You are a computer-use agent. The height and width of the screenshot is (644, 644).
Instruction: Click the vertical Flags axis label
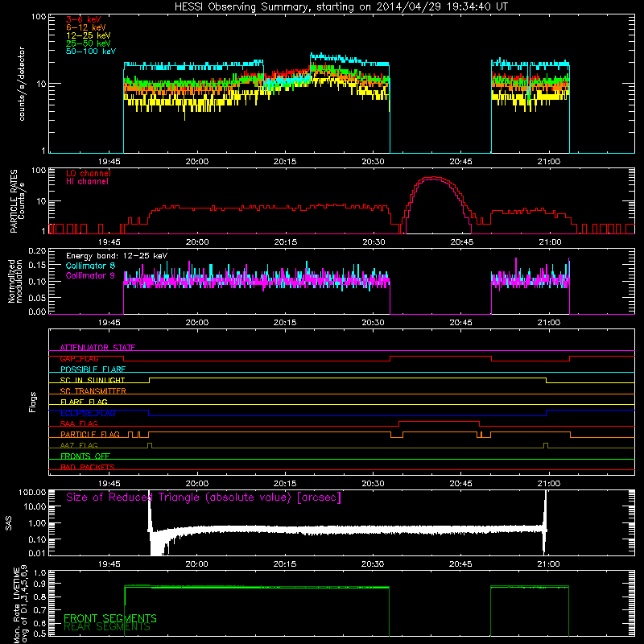click(x=33, y=402)
